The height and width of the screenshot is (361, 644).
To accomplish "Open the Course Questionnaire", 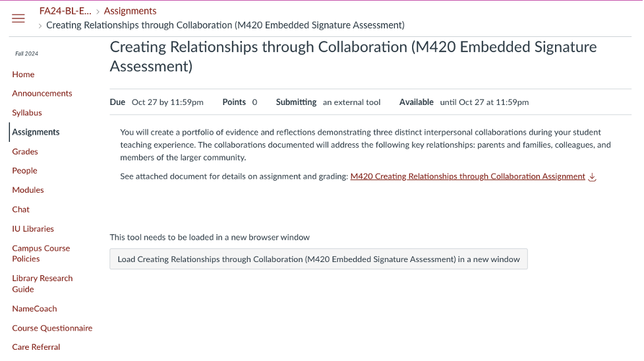I will click(52, 328).
